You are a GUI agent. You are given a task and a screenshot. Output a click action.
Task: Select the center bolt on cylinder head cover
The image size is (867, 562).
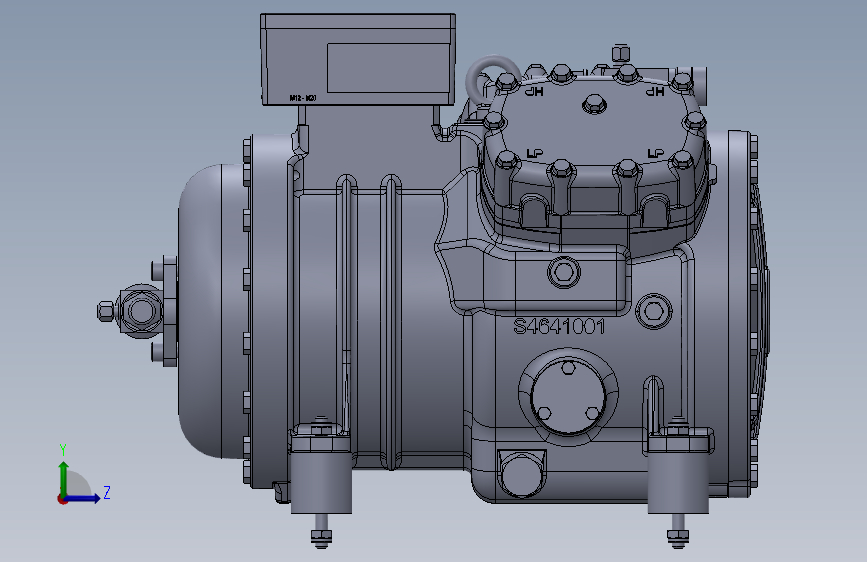(594, 103)
